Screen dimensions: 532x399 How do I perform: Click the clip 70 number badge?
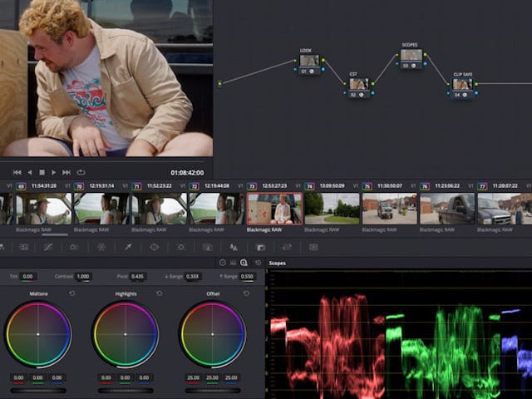[79, 186]
